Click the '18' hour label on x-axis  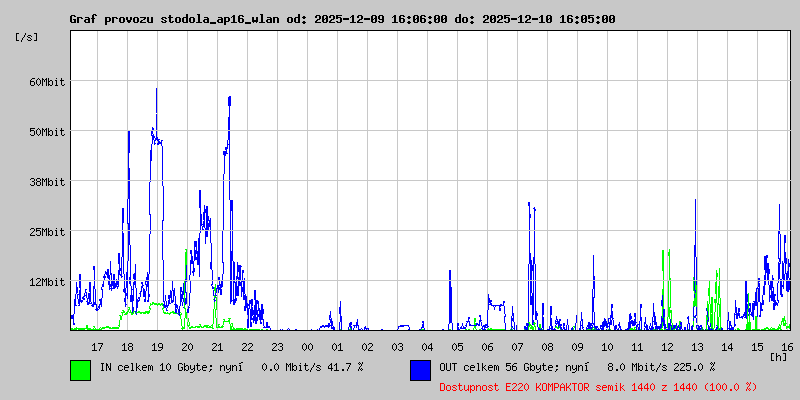pyautogui.click(x=127, y=347)
